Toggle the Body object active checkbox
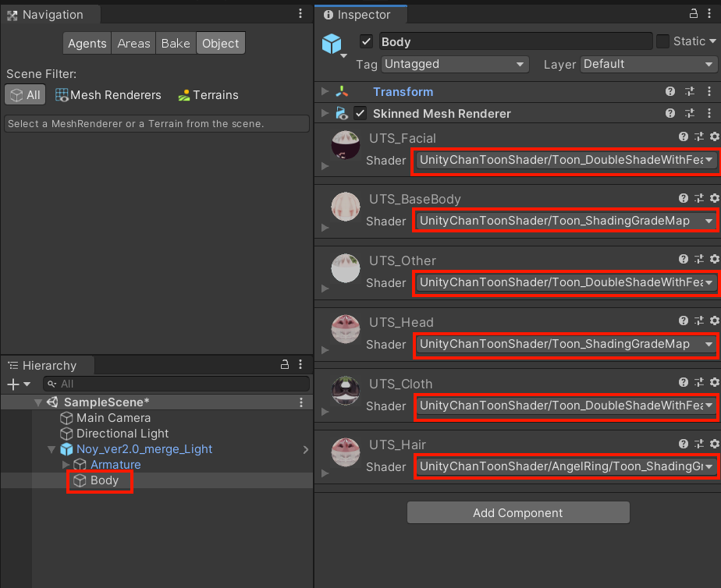This screenshot has width=721, height=588. tap(366, 42)
